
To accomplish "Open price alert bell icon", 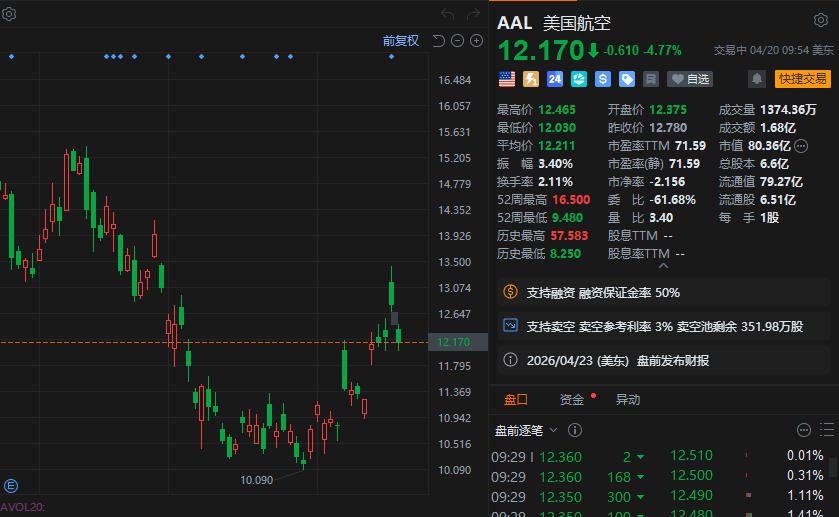I will [x=757, y=79].
